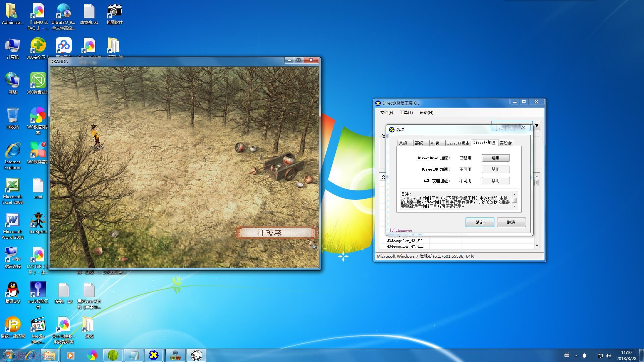Click the network icon in system tray

(600, 356)
